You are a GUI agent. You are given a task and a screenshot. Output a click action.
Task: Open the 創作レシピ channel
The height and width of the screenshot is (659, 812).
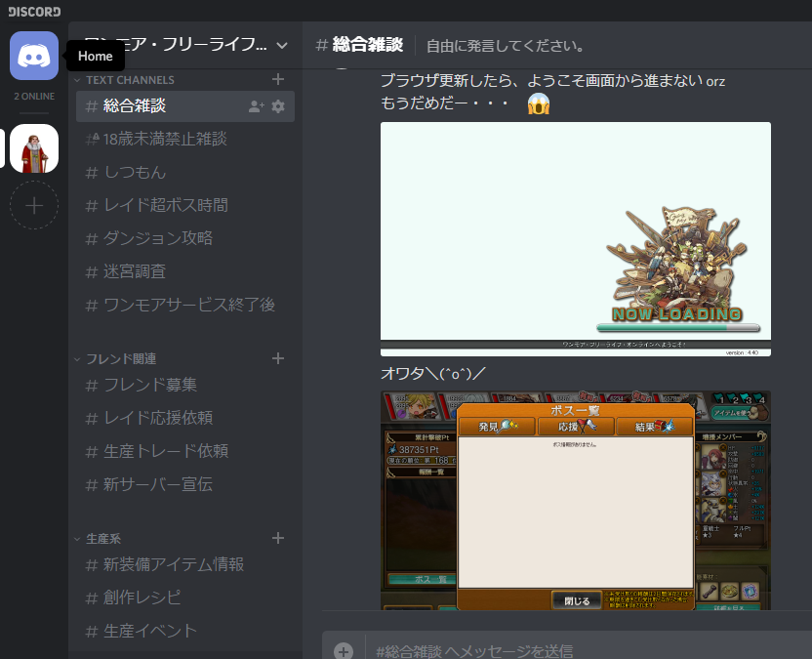(x=185, y=597)
